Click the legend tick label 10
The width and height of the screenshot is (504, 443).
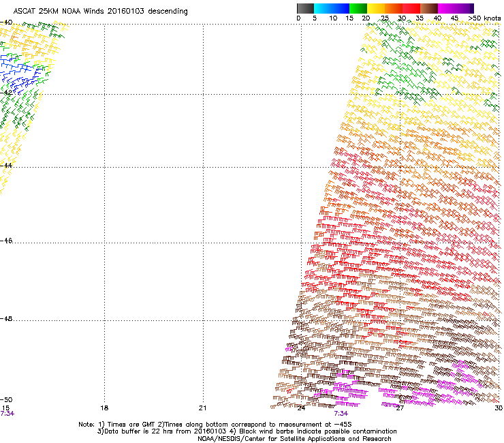(333, 18)
